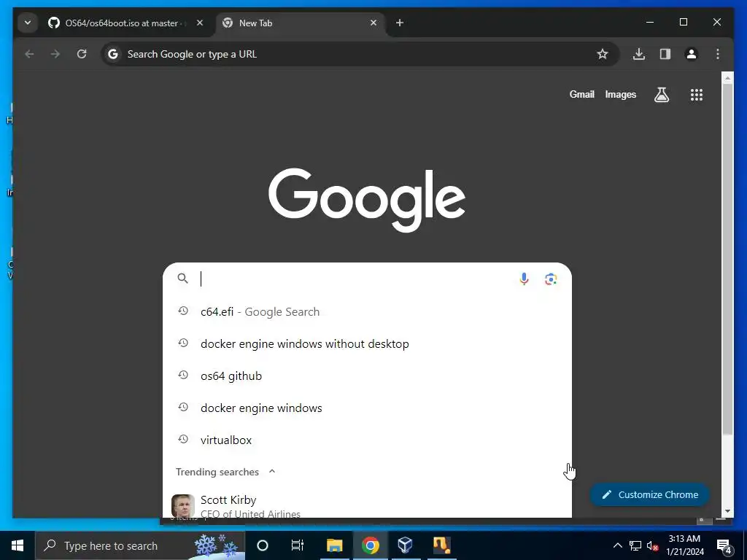This screenshot has height=560, width=747.
Task: Click history icon beside virtualbox suggestion
Action: click(x=183, y=439)
